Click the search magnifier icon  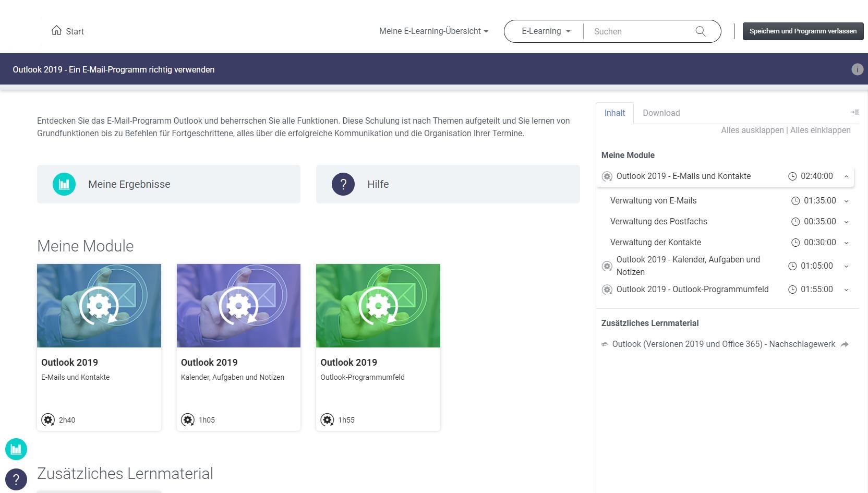(x=701, y=31)
